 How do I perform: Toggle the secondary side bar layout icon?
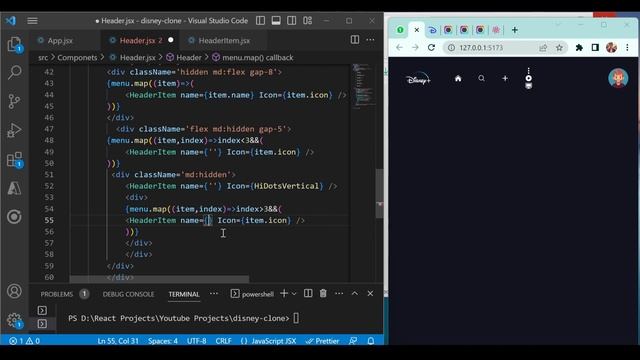coord(291,20)
